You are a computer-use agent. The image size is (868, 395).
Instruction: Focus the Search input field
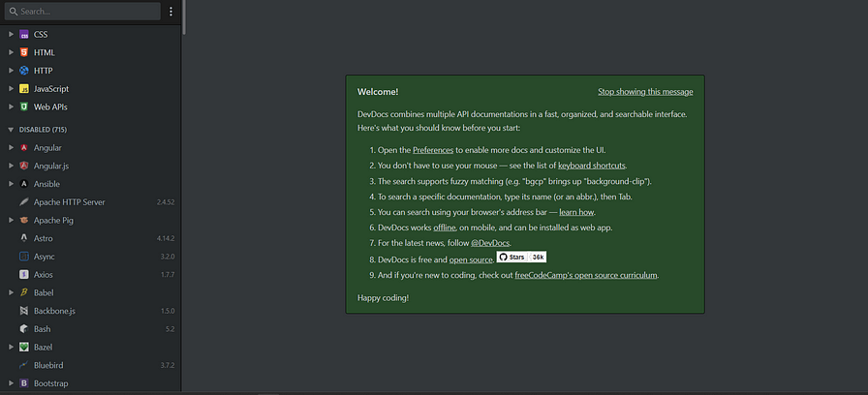pos(82,11)
